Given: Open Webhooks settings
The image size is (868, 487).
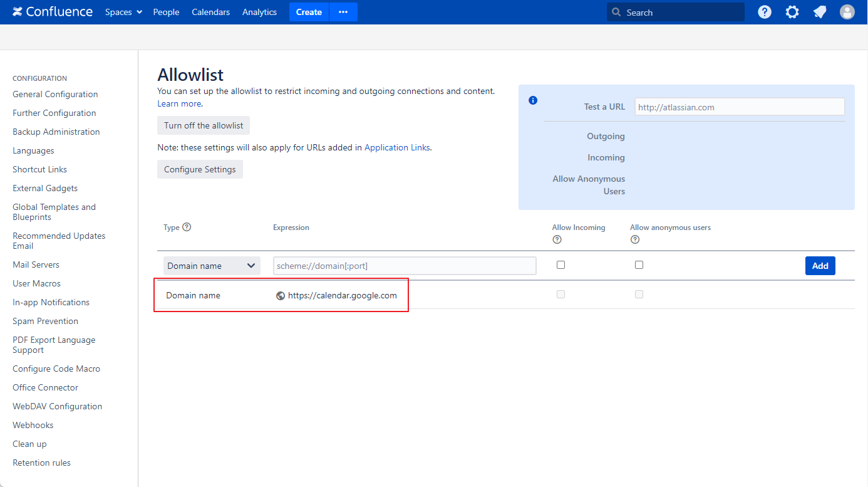Looking at the screenshot, I should pos(33,425).
